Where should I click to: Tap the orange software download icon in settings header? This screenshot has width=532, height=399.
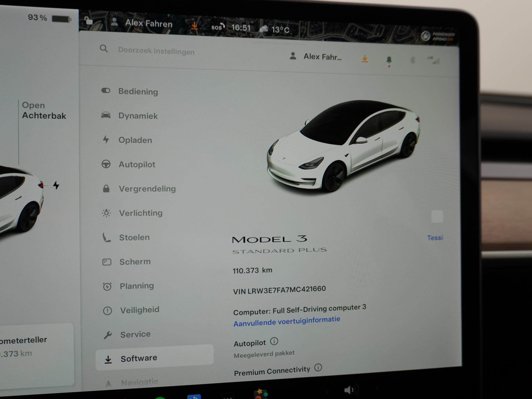tap(365, 58)
